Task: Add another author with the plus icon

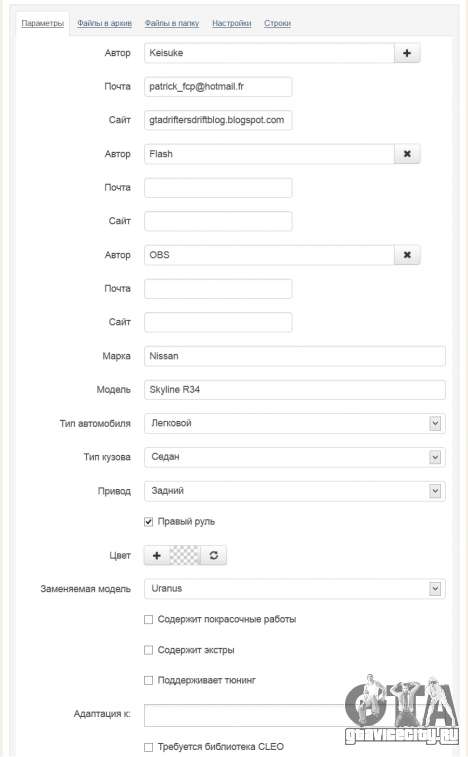Action: pos(407,53)
